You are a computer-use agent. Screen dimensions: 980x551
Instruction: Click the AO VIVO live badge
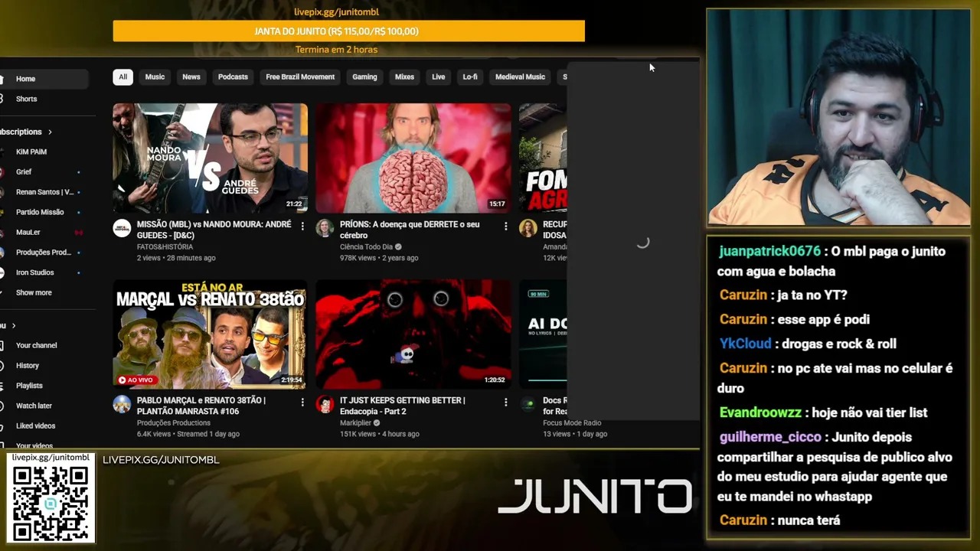pyautogui.click(x=136, y=380)
